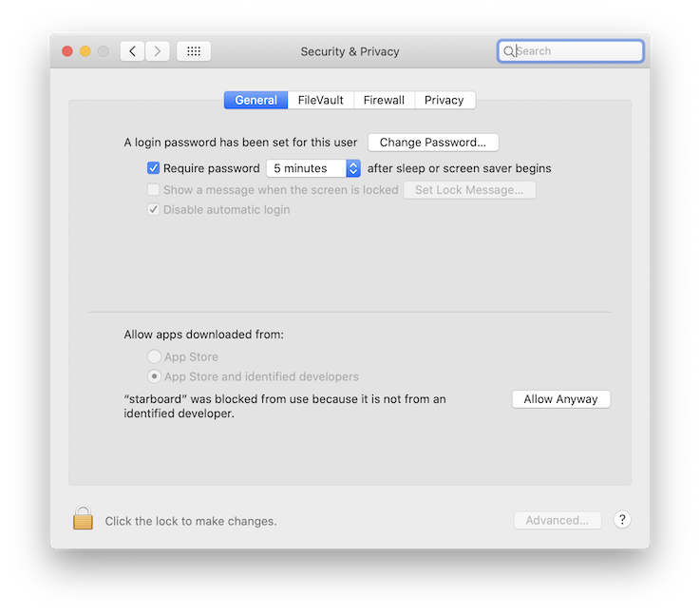This screenshot has height=615, width=700.
Task: Click the Set Lock Message... button
Action: 469,190
